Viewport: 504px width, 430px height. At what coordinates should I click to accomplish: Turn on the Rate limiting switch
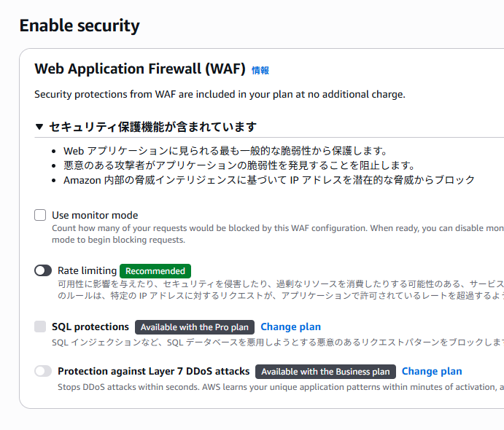43,270
